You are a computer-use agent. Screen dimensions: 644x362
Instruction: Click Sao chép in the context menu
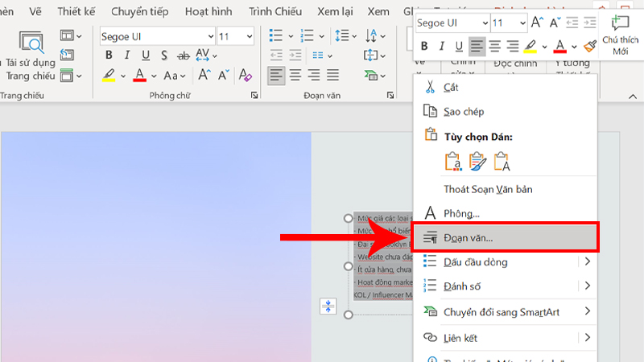(464, 111)
